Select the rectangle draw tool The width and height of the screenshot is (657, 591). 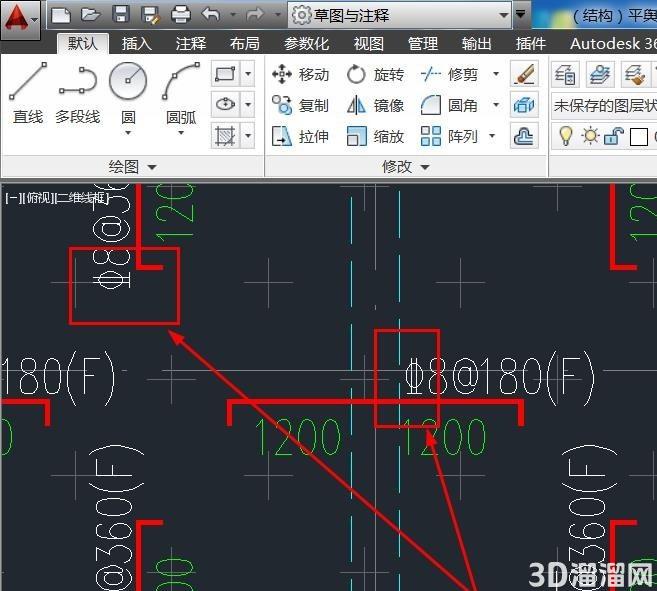pyautogui.click(x=225, y=74)
